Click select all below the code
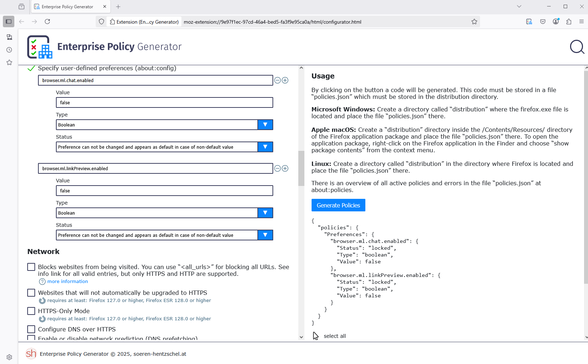Screen dimensions: 588x364 tap(335, 336)
